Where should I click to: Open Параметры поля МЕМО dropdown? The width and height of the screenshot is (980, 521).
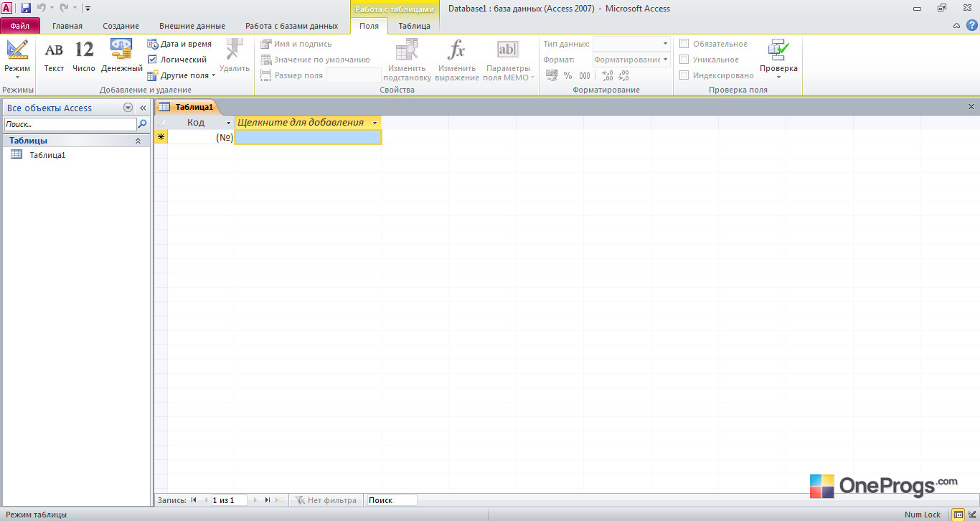pos(508,60)
